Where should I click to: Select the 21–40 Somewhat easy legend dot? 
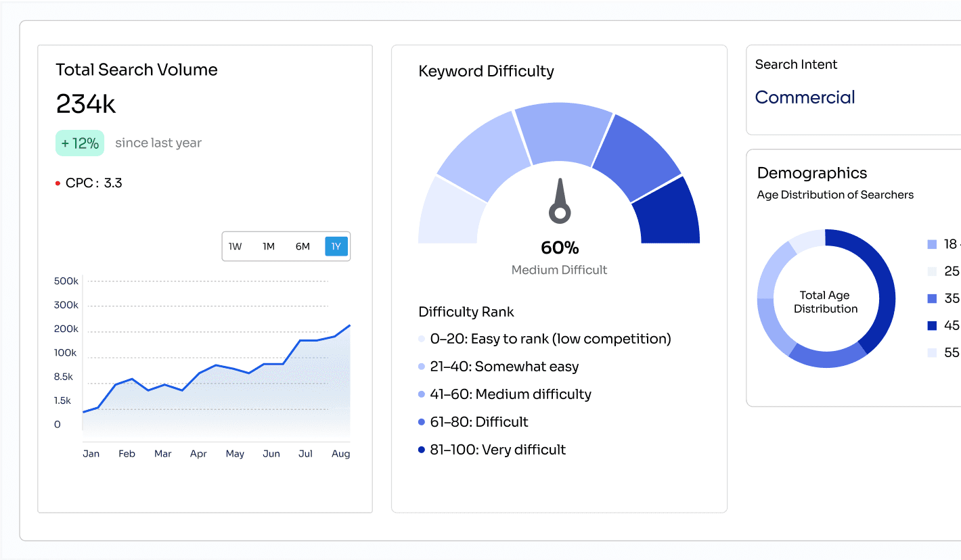tap(422, 367)
